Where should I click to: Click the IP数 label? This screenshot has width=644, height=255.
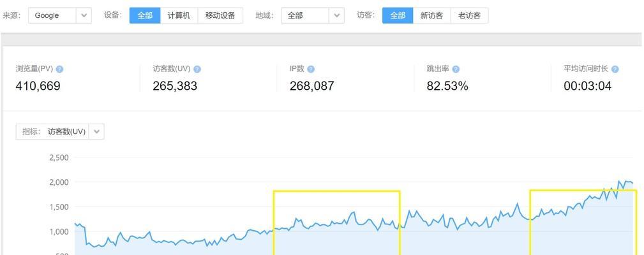click(x=297, y=69)
